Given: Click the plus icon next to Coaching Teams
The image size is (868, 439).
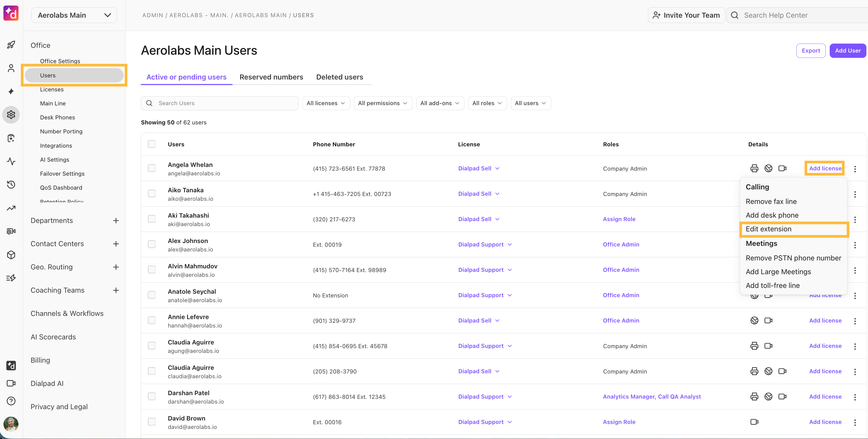Looking at the screenshot, I should point(116,290).
